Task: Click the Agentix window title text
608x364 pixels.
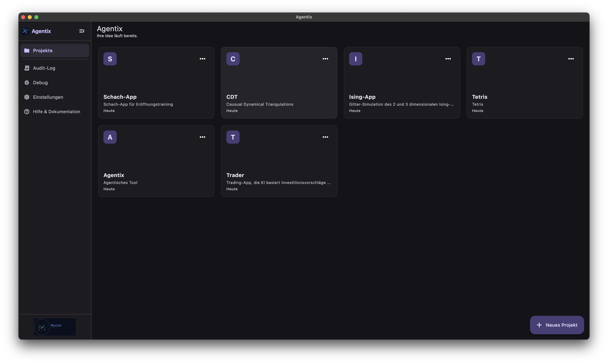Action: click(304, 17)
